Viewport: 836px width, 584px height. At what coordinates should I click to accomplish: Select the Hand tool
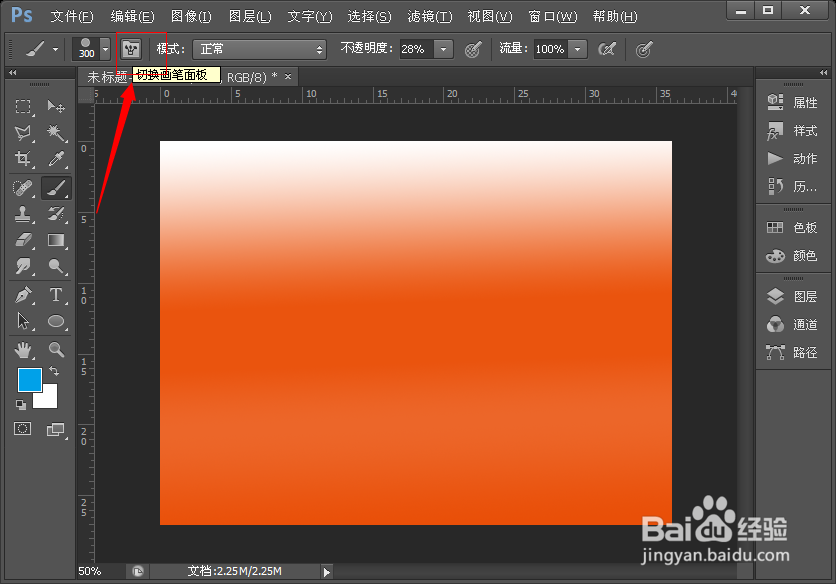click(23, 350)
